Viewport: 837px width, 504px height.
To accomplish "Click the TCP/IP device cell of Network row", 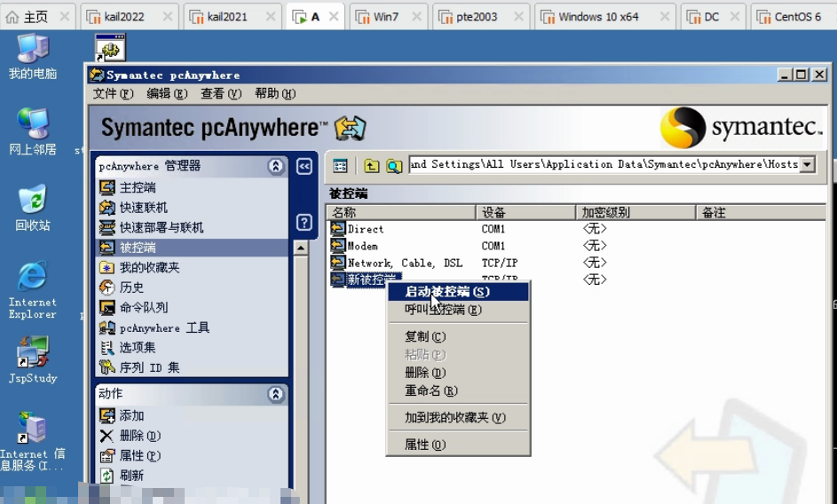I will click(500, 264).
